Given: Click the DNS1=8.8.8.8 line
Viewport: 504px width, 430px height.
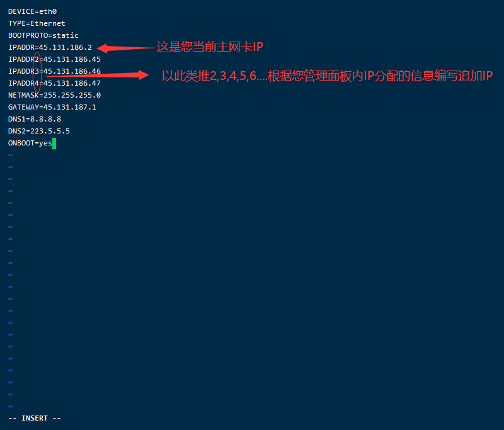Looking at the screenshot, I should pyautogui.click(x=35, y=119).
